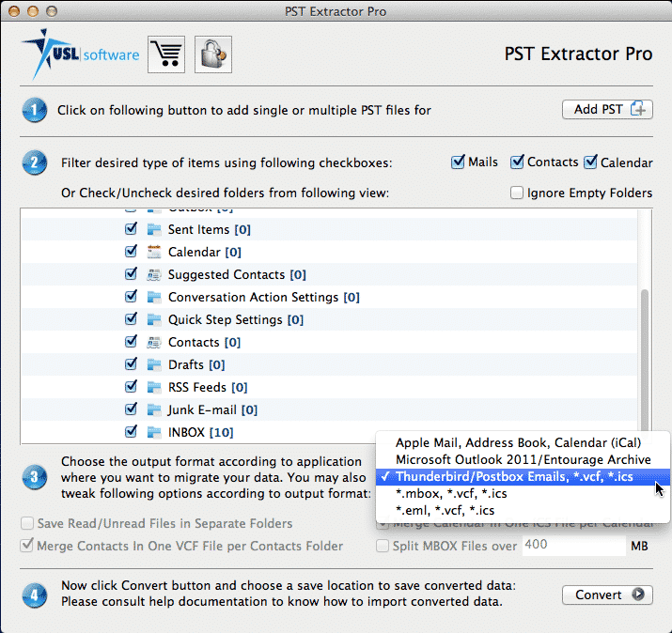Screen dimensions: 672x633
Task: Minimize the PST Extractor Pro window
Action: pyautogui.click(x=33, y=11)
